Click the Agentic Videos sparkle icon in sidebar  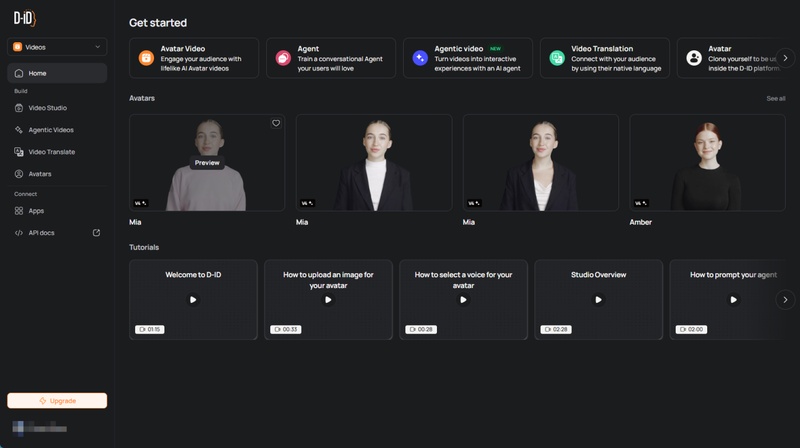[x=19, y=130]
